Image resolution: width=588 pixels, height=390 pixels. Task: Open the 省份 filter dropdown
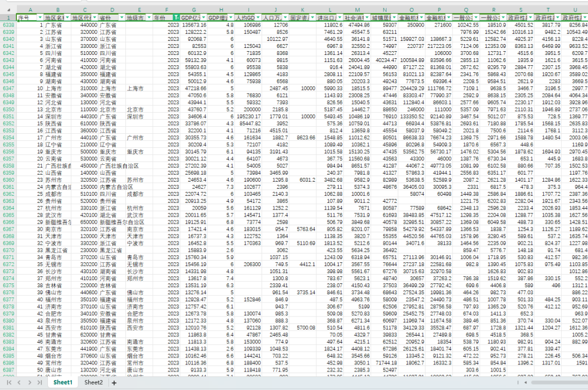click(x=122, y=17)
